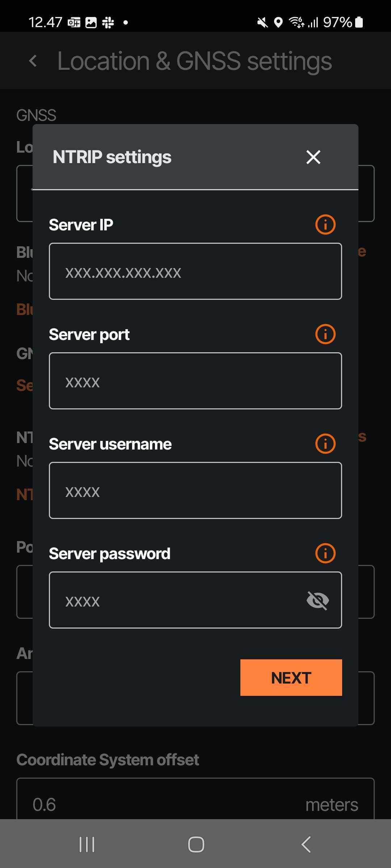Tap the location pin status icon
This screenshot has height=868, width=391.
[x=278, y=22]
